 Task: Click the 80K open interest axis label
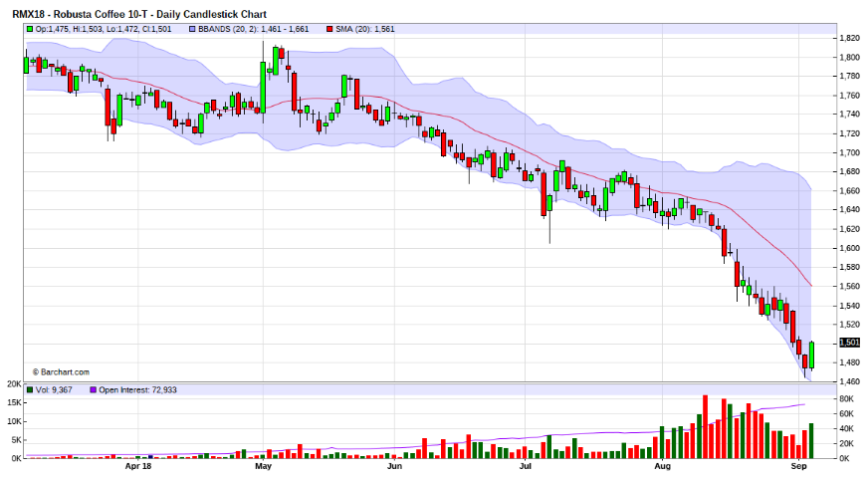845,398
